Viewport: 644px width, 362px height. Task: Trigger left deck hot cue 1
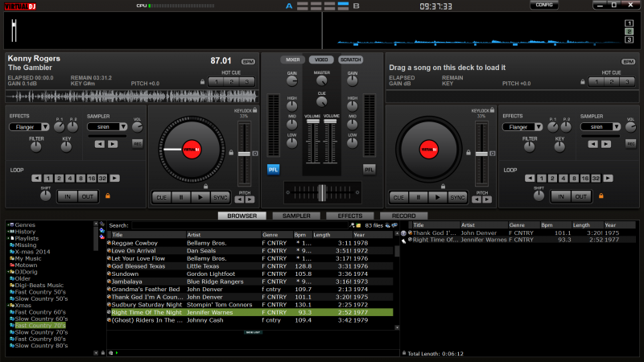[x=216, y=82]
